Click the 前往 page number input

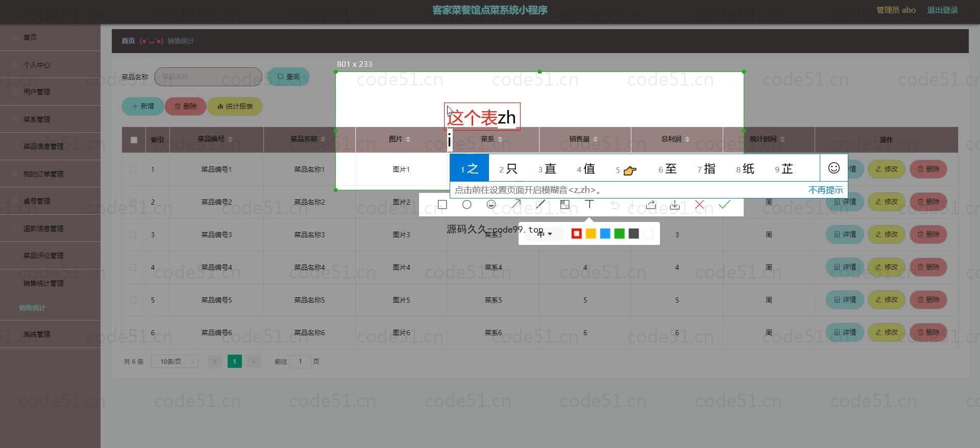(300, 361)
